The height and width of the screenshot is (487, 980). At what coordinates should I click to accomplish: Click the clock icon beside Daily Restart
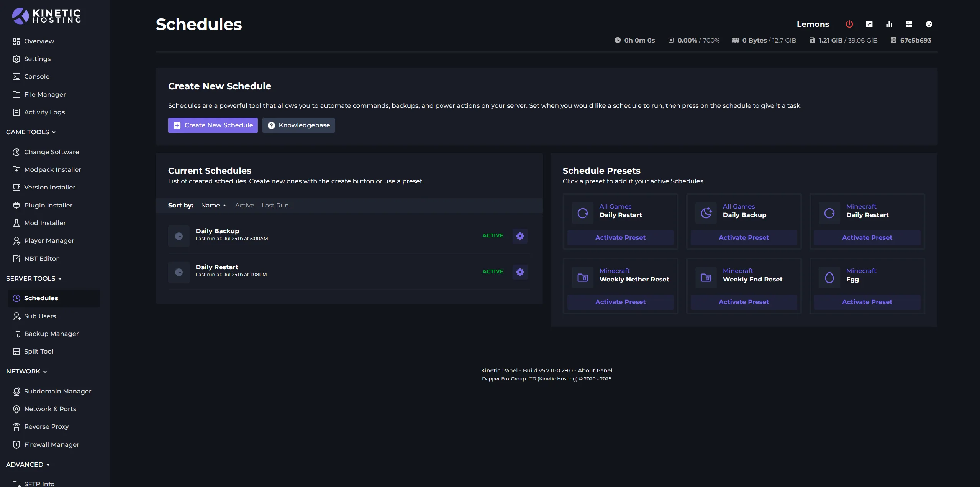pos(179,272)
